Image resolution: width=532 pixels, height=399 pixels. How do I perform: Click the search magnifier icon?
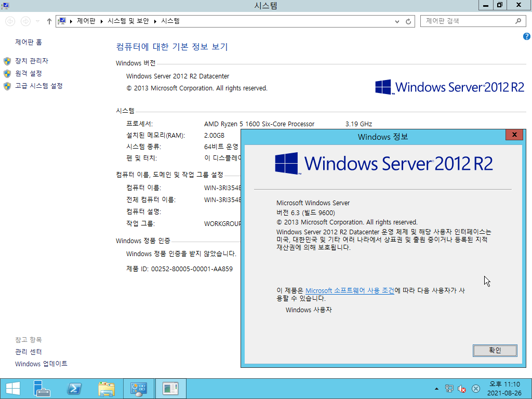[x=518, y=21]
